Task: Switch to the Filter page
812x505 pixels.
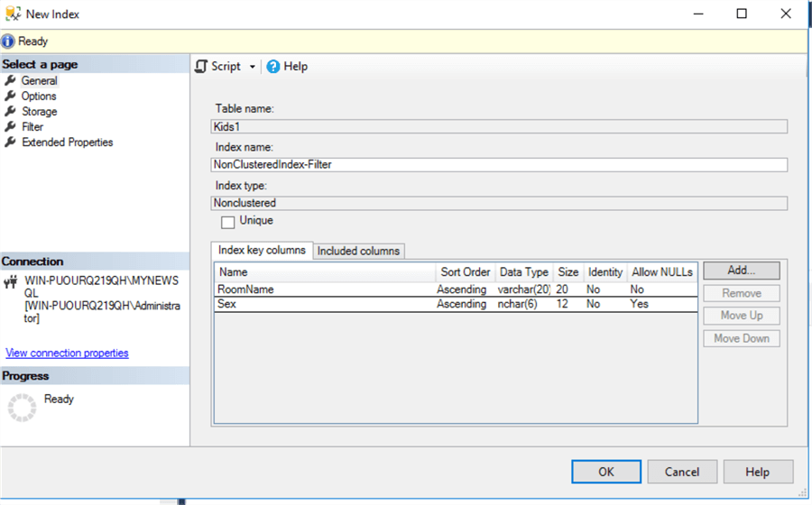Action: coord(32,127)
